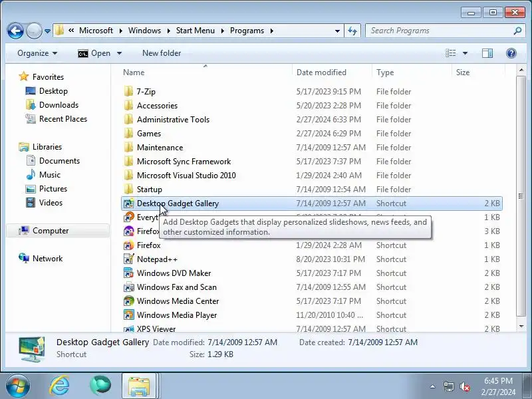The image size is (532, 399).
Task: Click the vertical scrollbar up arrow
Action: click(x=521, y=70)
